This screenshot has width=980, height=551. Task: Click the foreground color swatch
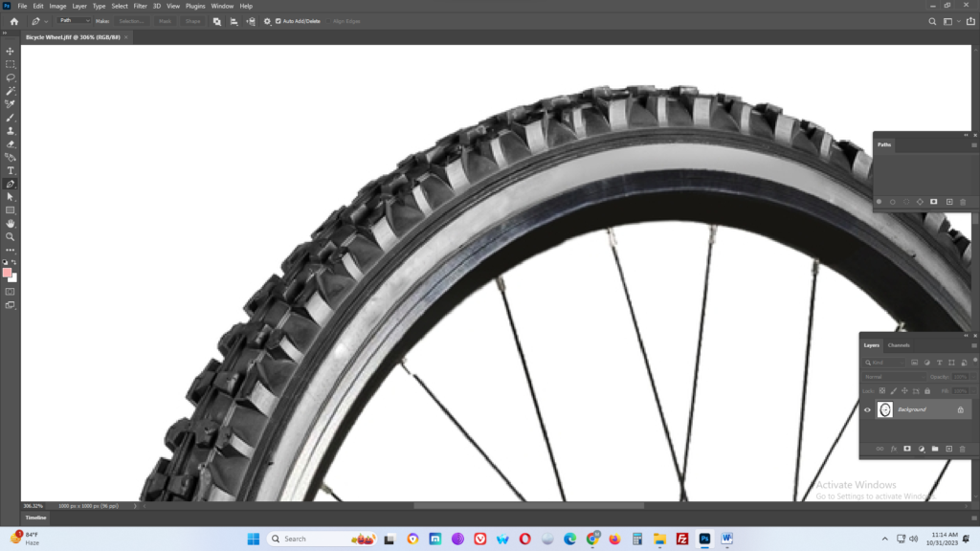coord(7,273)
